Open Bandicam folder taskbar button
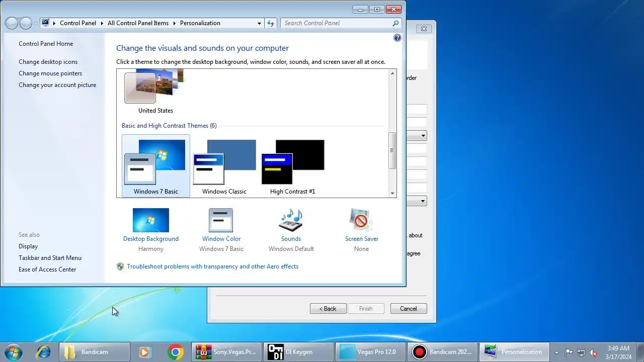Viewport: 644px width, 362px height. coord(95,352)
